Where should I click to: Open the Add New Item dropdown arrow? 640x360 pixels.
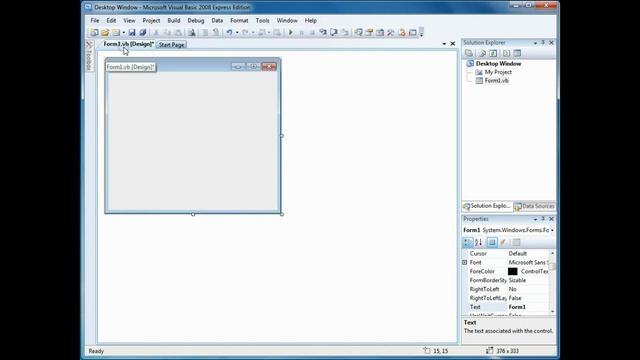coord(124,32)
